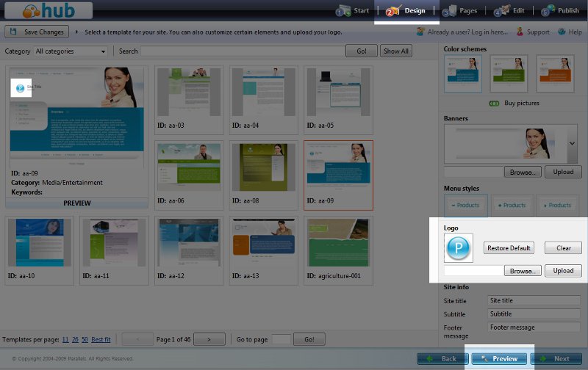Click the Save Changes disk icon

pyautogui.click(x=14, y=32)
